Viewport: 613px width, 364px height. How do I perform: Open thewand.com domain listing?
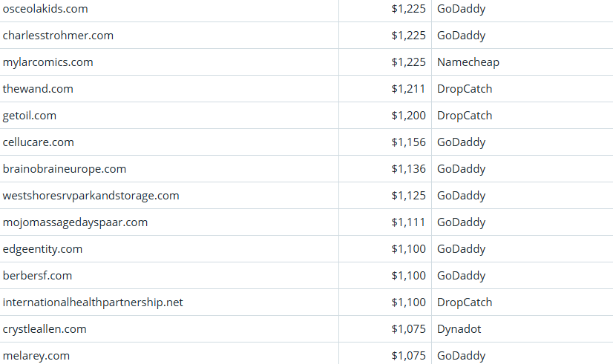point(38,89)
